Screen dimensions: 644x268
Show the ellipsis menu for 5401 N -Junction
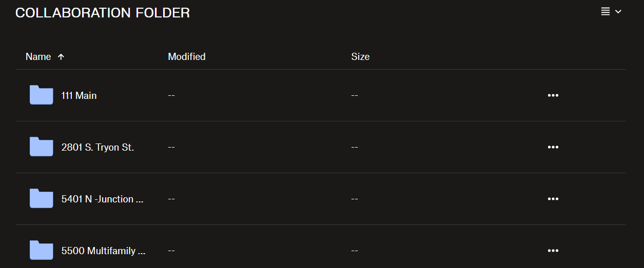(x=553, y=199)
